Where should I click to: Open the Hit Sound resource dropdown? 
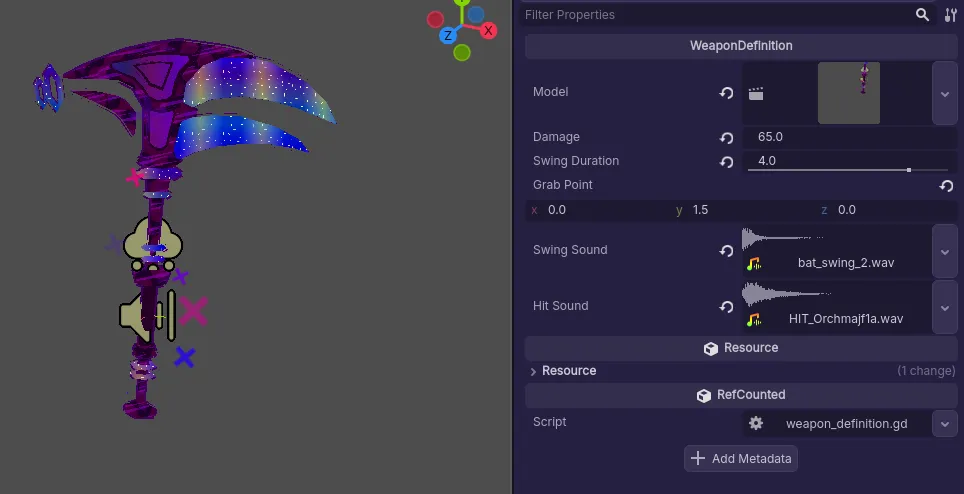[945, 307]
